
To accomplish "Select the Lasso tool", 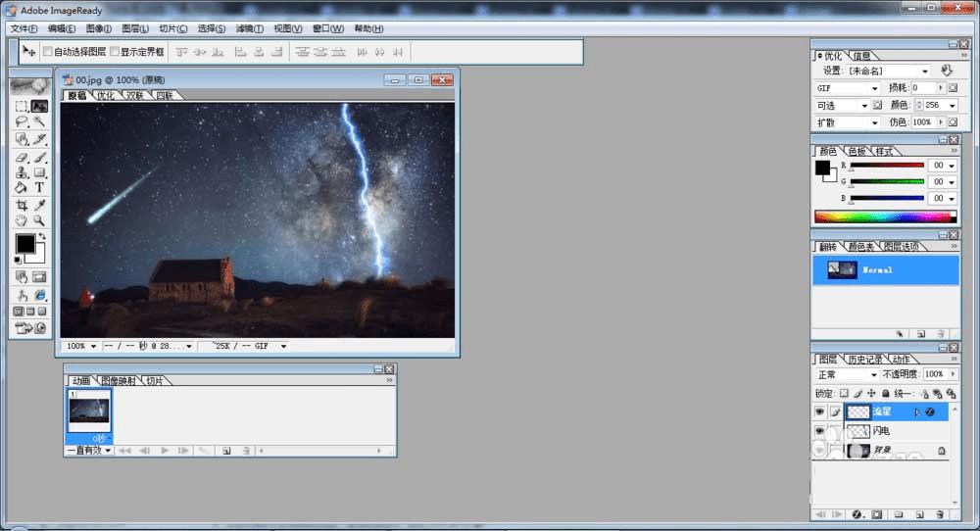I will 22,121.
